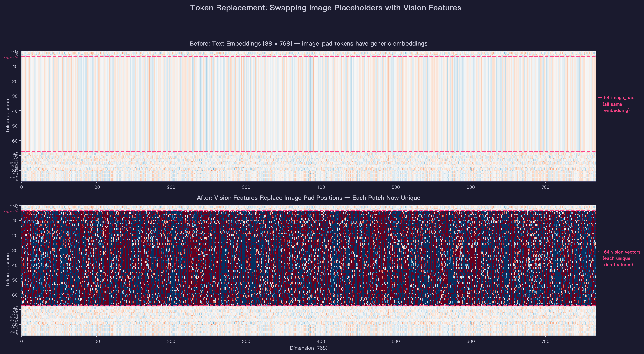The width and height of the screenshot is (644, 354).
Task: Click the "img_pad×64" label beside After chart
Action: pyautogui.click(x=10, y=211)
